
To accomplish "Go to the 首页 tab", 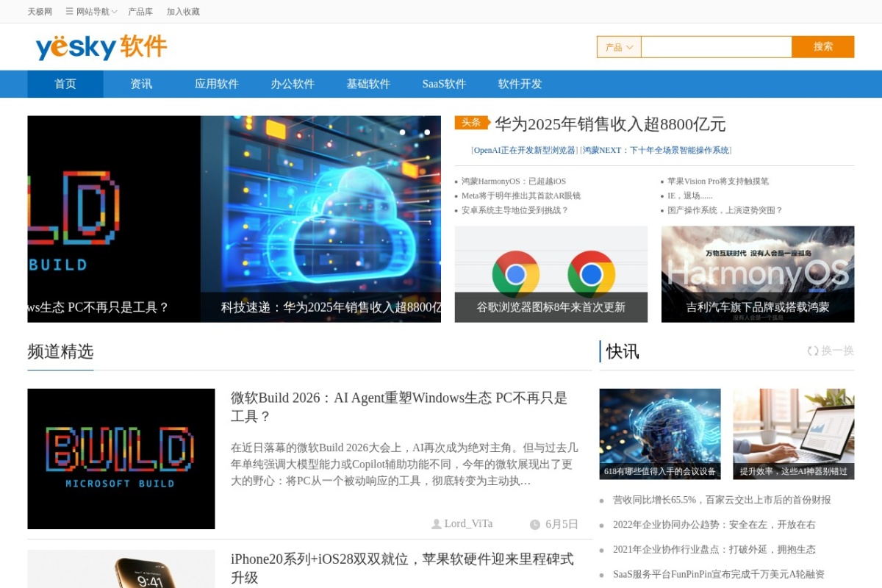I will click(65, 84).
